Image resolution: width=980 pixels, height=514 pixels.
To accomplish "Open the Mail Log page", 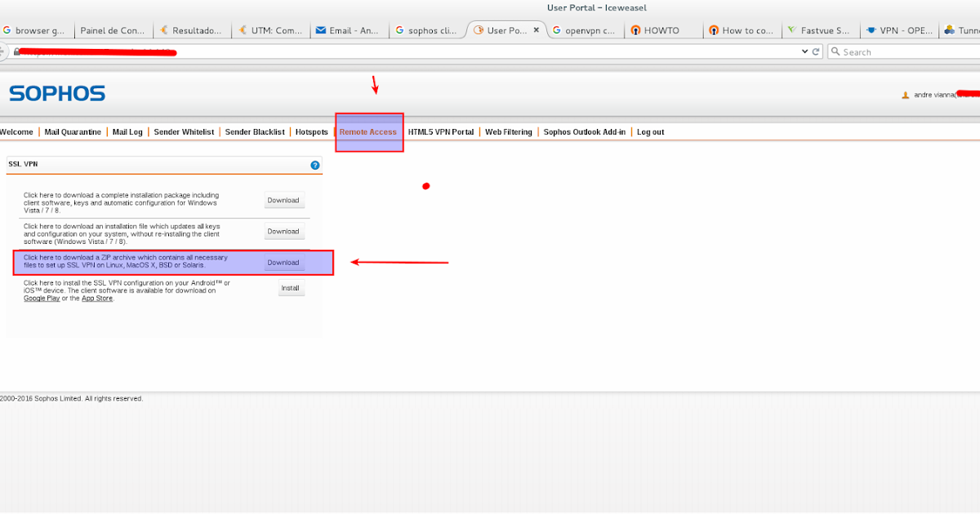I will (127, 132).
